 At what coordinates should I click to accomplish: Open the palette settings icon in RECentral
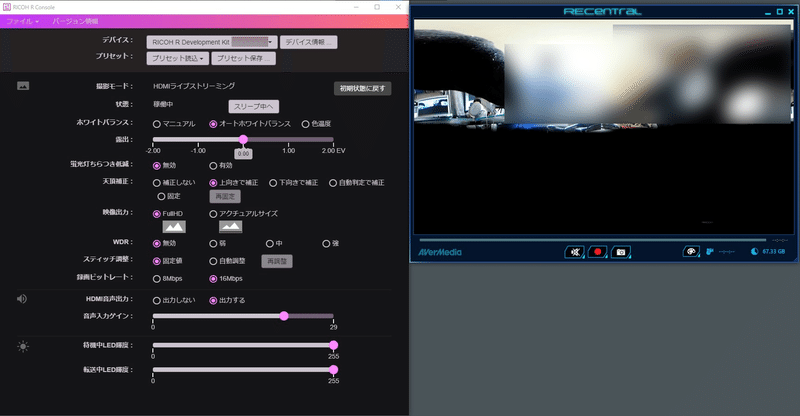coord(691,251)
